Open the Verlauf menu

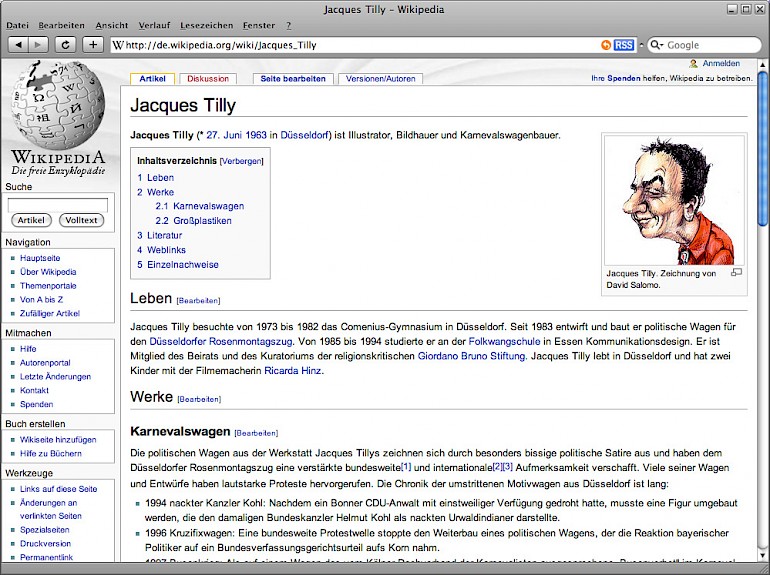154,26
